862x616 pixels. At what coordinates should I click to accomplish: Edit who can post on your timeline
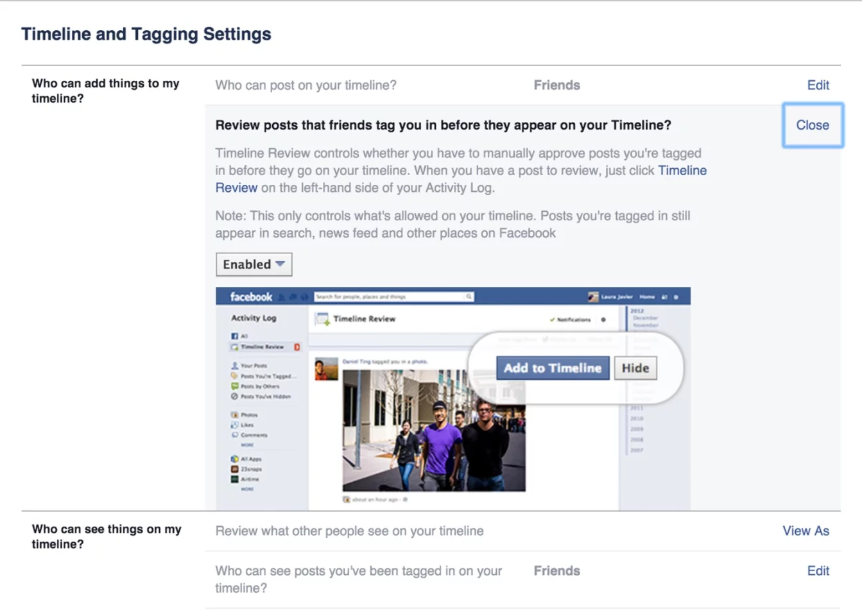click(818, 85)
